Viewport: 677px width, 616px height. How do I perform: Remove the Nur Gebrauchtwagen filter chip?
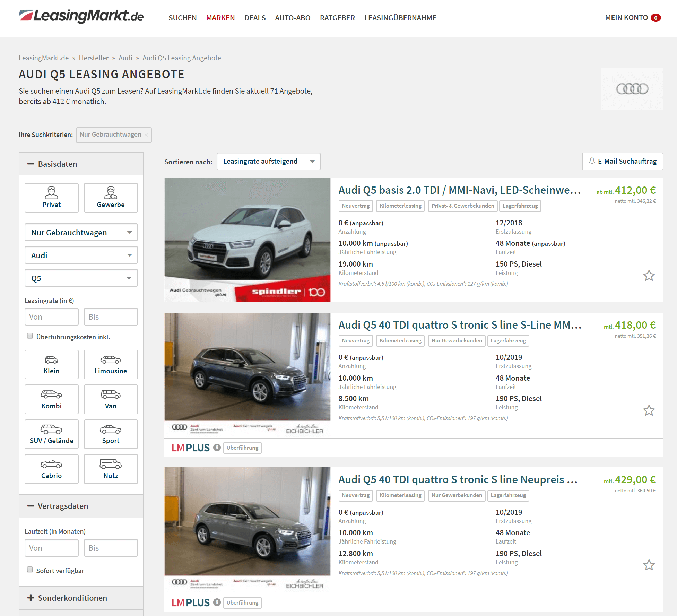coord(146,135)
